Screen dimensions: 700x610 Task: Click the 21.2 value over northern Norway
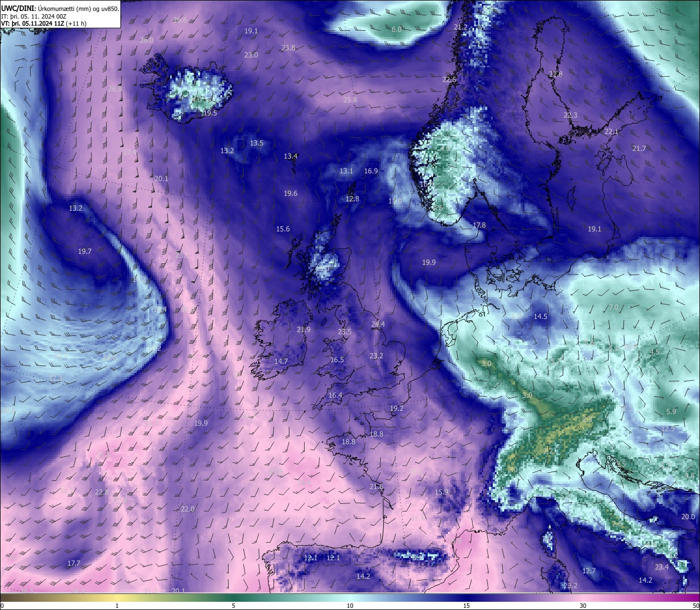point(461,27)
